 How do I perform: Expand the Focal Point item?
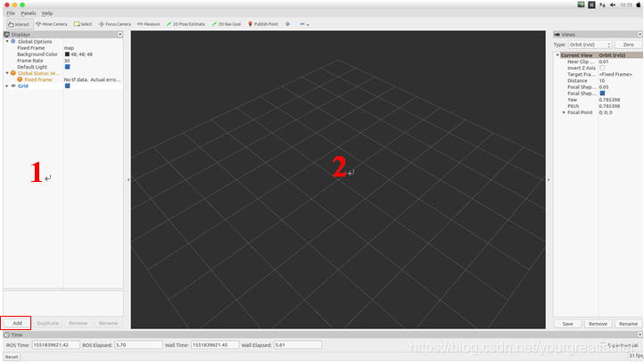(x=564, y=112)
